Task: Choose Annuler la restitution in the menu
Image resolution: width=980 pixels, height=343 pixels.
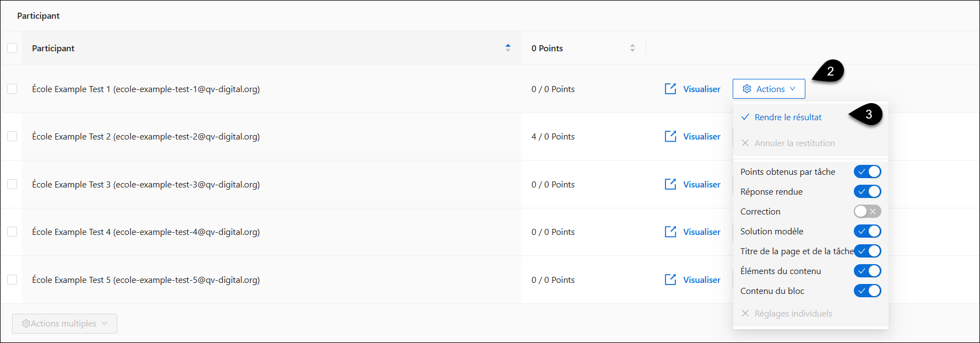Action: point(788,143)
